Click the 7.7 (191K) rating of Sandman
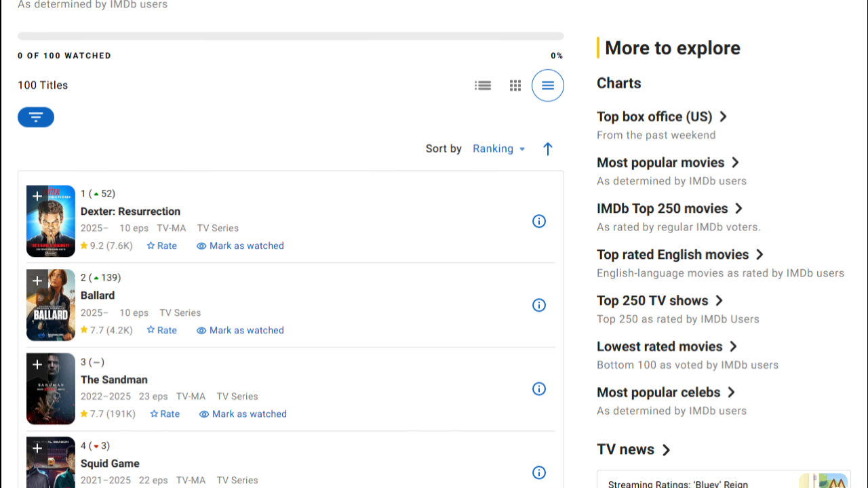 pos(108,414)
